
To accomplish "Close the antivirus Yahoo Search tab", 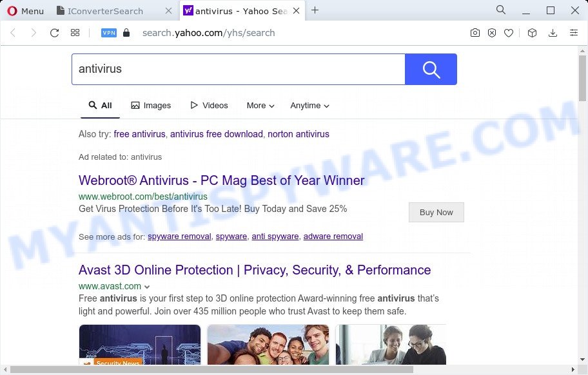I will pyautogui.click(x=296, y=11).
